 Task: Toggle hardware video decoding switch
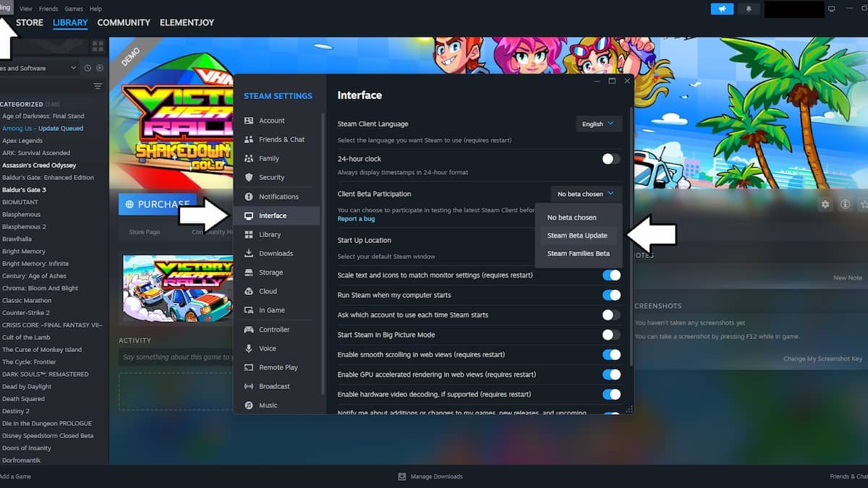tap(611, 394)
